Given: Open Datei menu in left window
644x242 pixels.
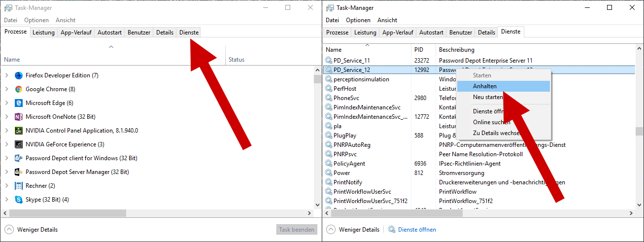Looking at the screenshot, I should [10, 20].
